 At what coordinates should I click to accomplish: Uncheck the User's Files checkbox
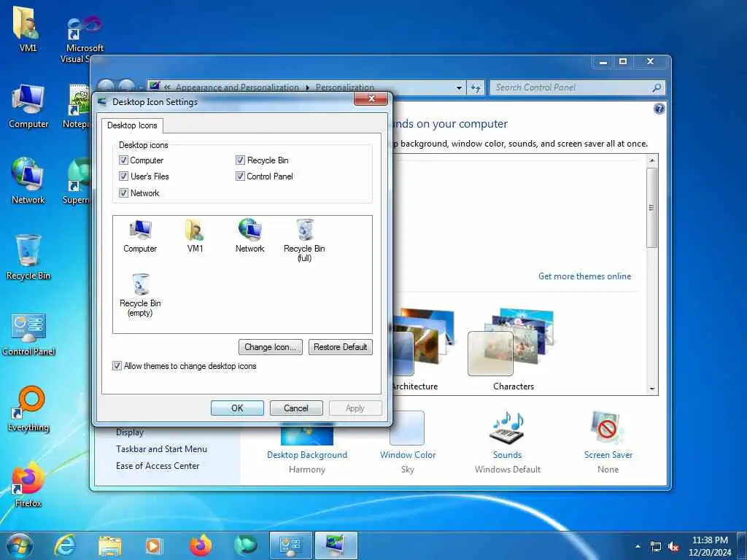[x=123, y=176]
